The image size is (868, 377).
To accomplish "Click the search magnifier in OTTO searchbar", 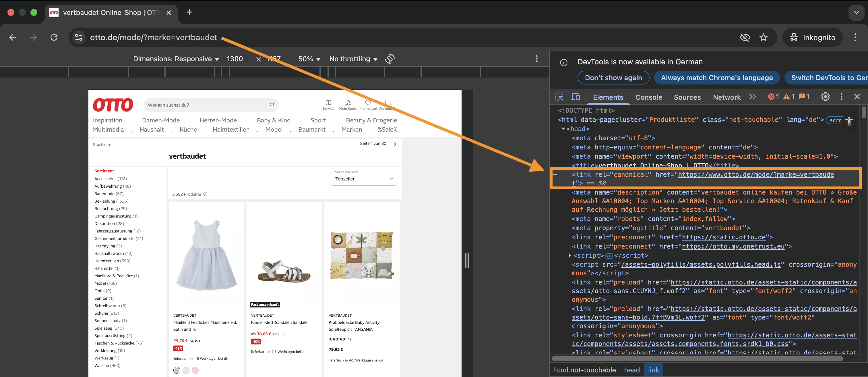I will pyautogui.click(x=272, y=105).
